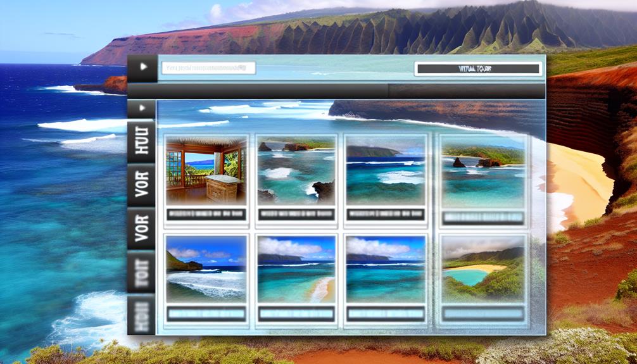The height and width of the screenshot is (364, 637).
Task: Click the caption bar under the wooden room thumbnail
Action: (206, 214)
